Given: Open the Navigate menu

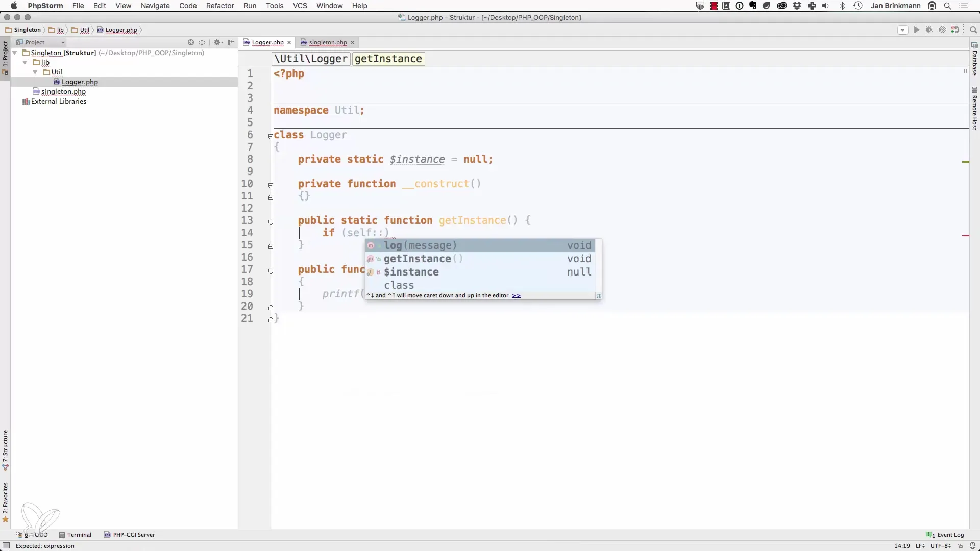Looking at the screenshot, I should (155, 6).
